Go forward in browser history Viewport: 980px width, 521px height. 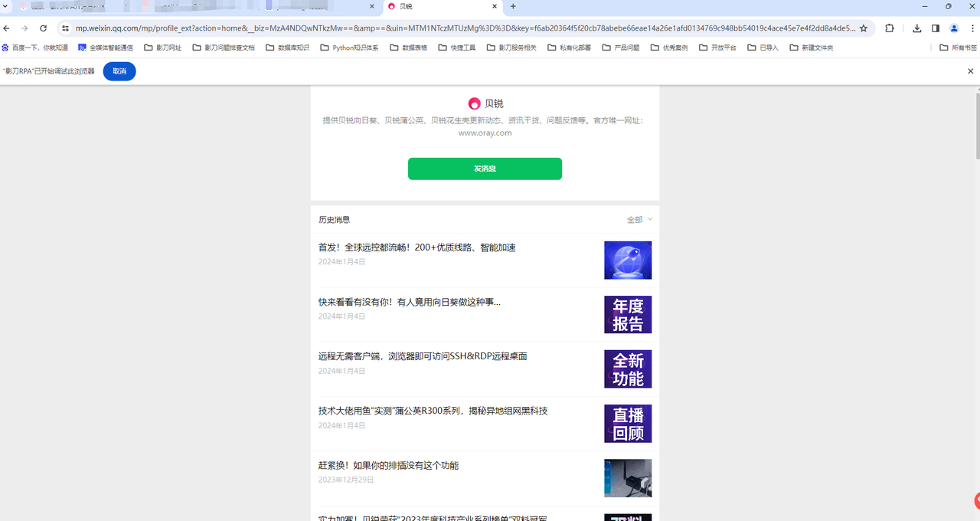pos(24,28)
